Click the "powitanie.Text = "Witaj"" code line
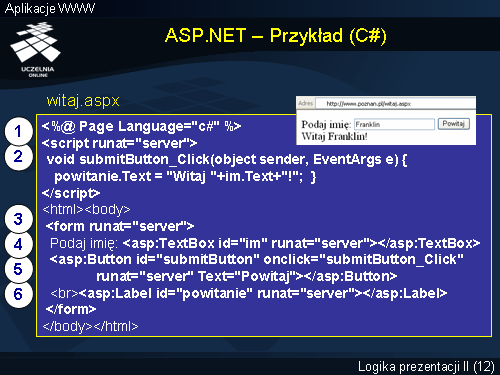 [185, 176]
